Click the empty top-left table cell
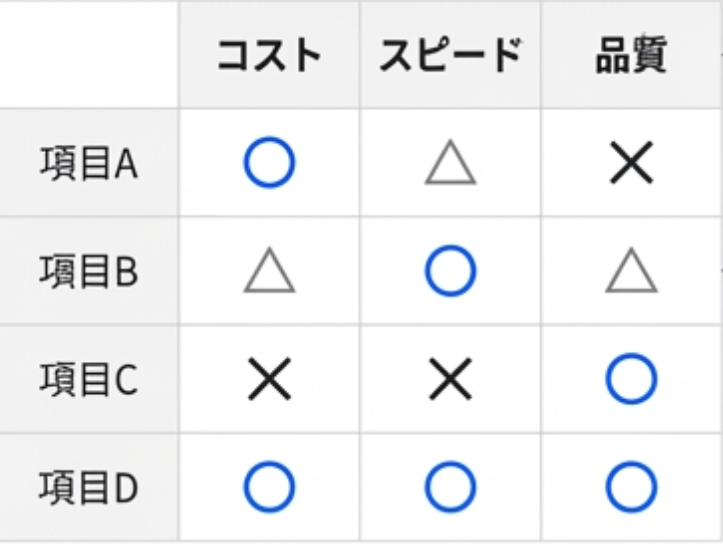This screenshot has width=723, height=544. 89,54
